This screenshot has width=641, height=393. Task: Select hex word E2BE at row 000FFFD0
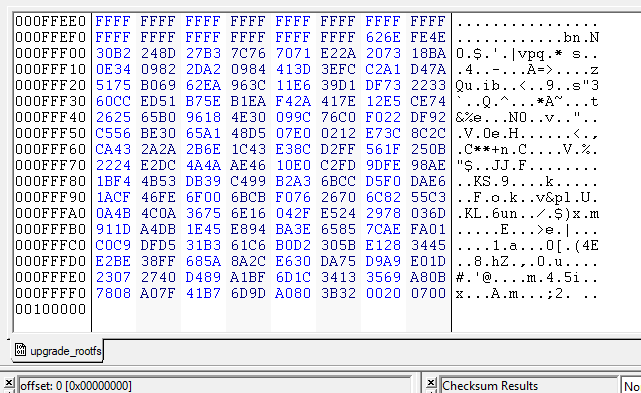[113, 261]
